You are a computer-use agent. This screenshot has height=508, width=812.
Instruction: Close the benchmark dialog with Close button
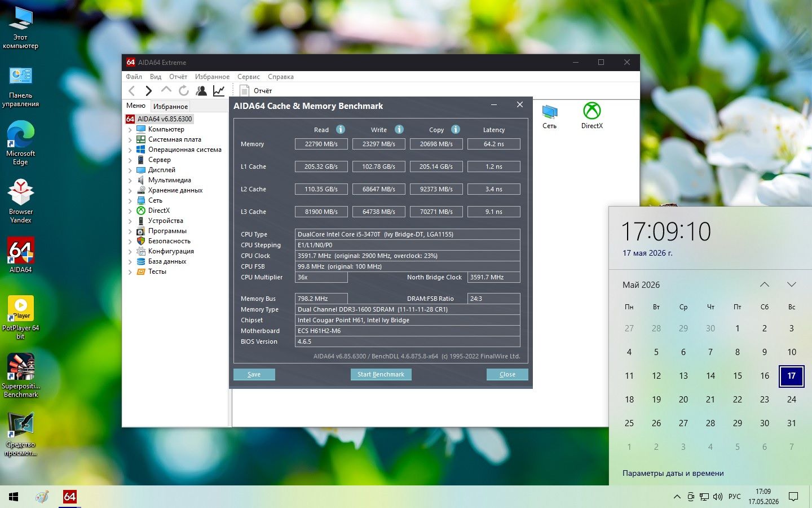click(507, 374)
